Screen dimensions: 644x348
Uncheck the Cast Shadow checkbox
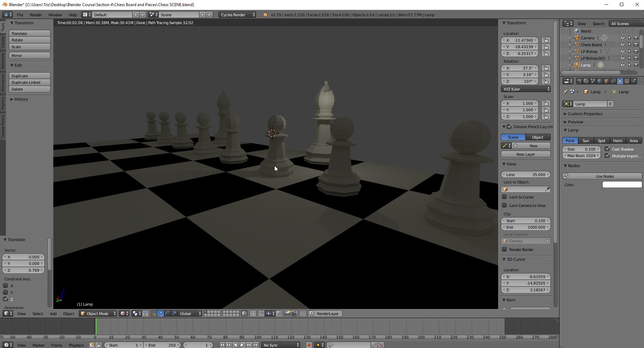pos(607,149)
